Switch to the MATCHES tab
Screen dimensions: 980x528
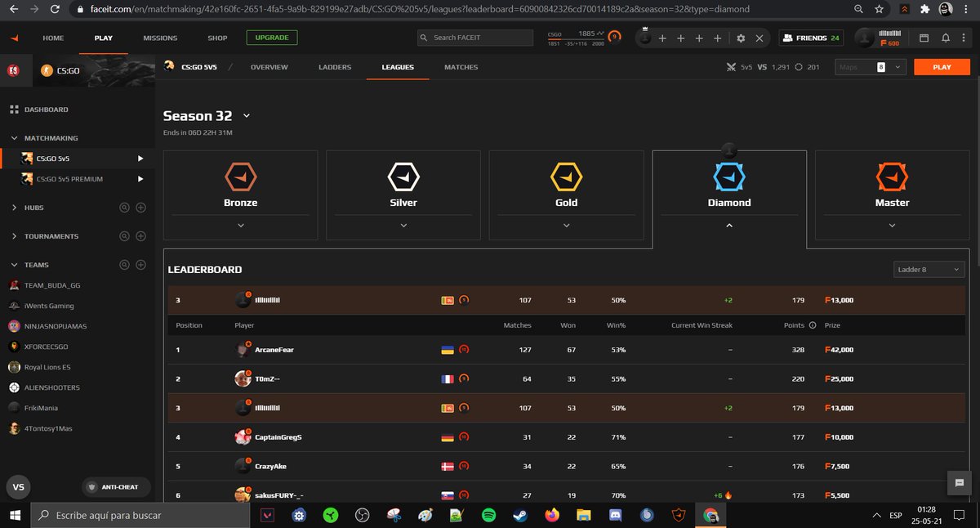pyautogui.click(x=461, y=67)
